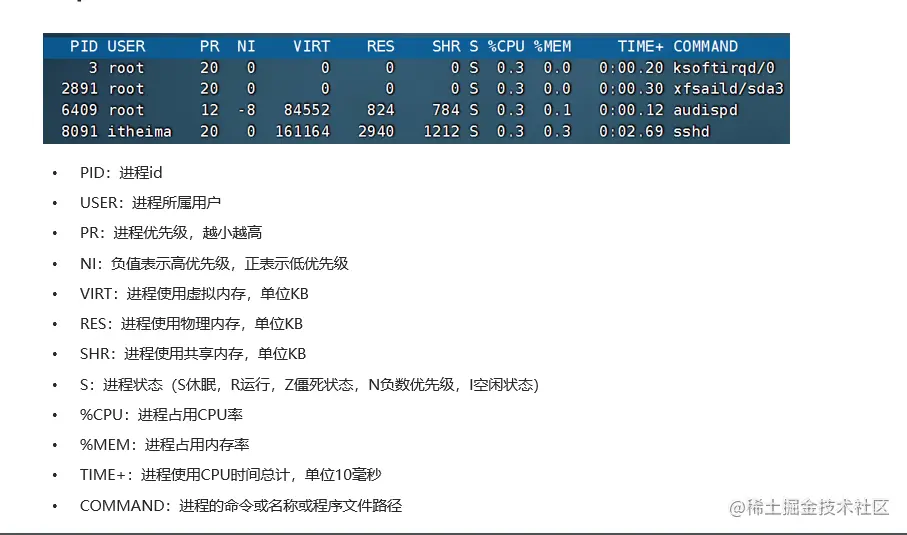
Task: Click the COMMAND column header
Action: point(706,46)
